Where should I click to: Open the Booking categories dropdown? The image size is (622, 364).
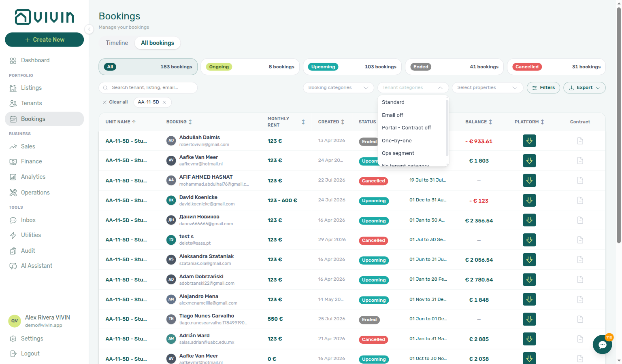coord(339,88)
